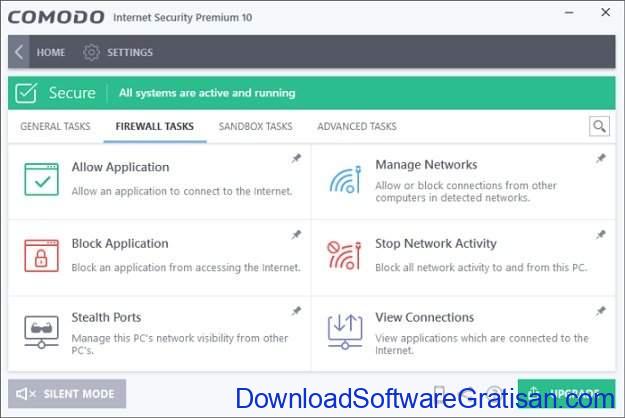
Task: Open the settings gear icon
Action: coord(91,52)
